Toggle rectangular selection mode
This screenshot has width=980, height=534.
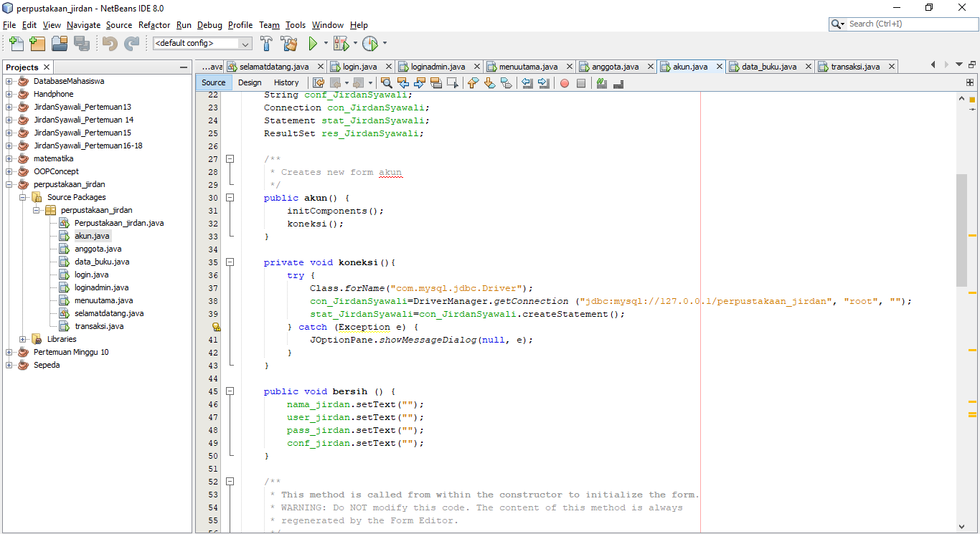pos(453,83)
